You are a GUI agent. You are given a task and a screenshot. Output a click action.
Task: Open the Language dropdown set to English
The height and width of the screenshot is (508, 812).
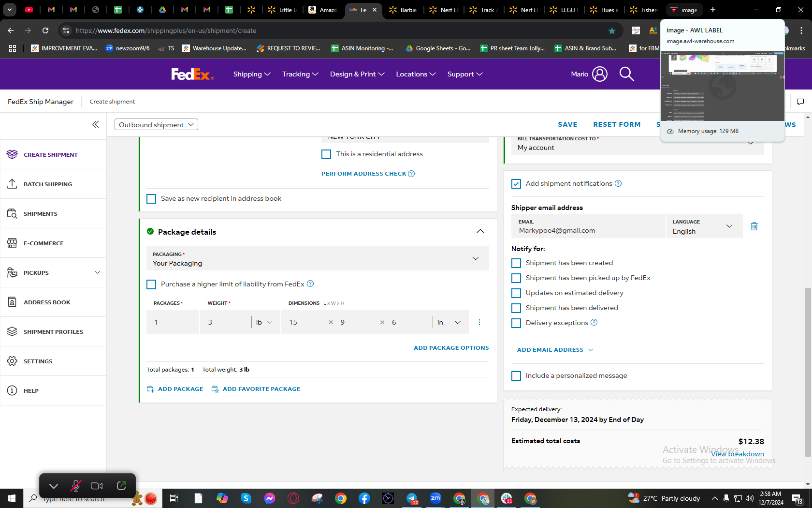704,226
